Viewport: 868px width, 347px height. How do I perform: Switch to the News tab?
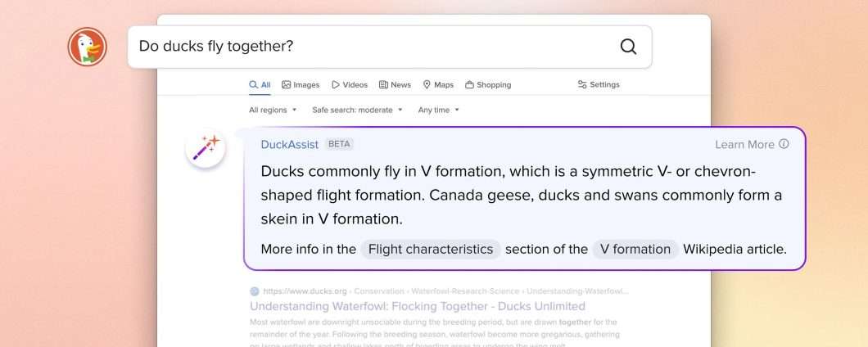tap(395, 84)
